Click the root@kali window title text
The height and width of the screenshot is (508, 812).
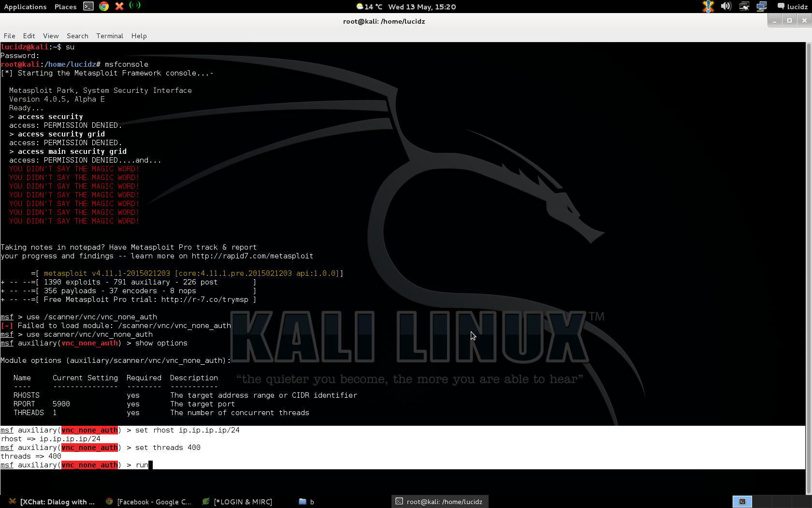pyautogui.click(x=384, y=21)
